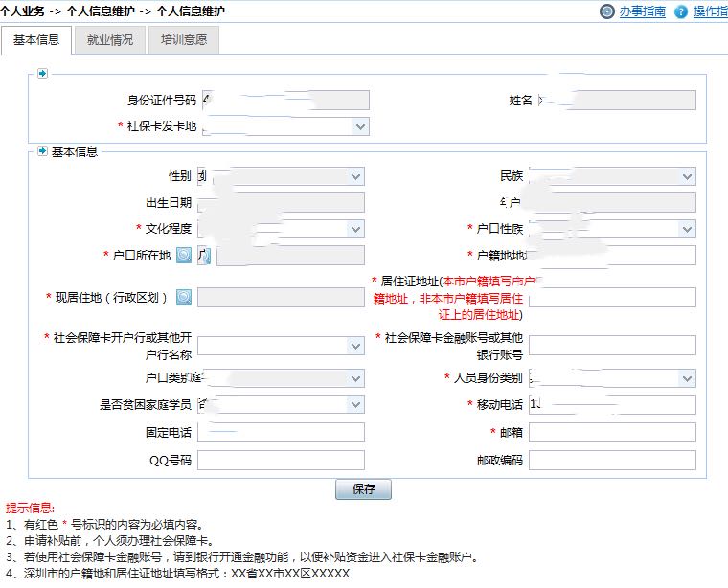Screen dimensions: 728x588
Task: Open the 民族 dropdown list
Action: (687, 176)
